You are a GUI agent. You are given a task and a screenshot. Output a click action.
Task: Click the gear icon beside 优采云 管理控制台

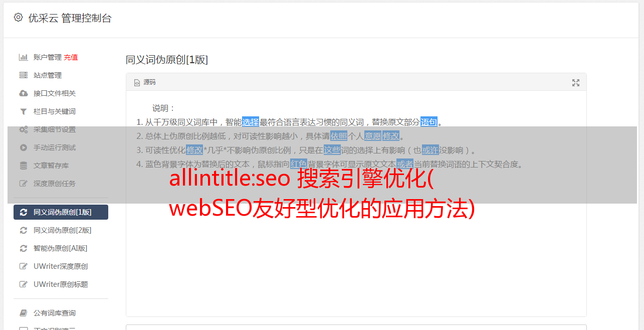[x=19, y=18]
